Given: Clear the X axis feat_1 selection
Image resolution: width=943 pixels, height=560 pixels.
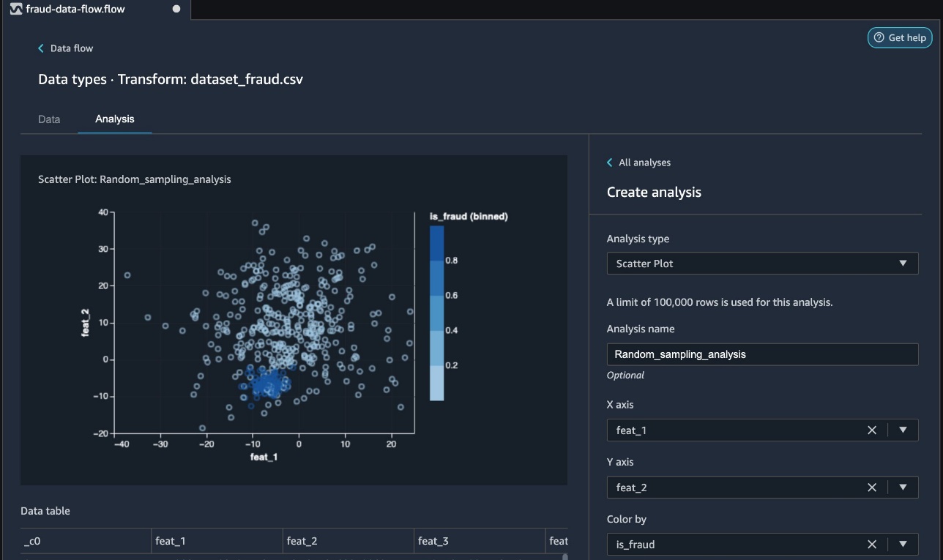Looking at the screenshot, I should (x=871, y=430).
